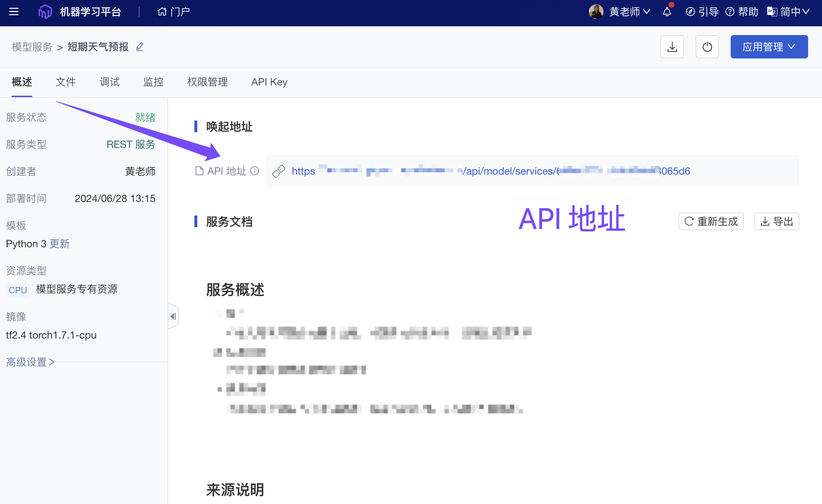Switch to the API Key tab
Image resolution: width=822 pixels, height=504 pixels.
coord(269,82)
